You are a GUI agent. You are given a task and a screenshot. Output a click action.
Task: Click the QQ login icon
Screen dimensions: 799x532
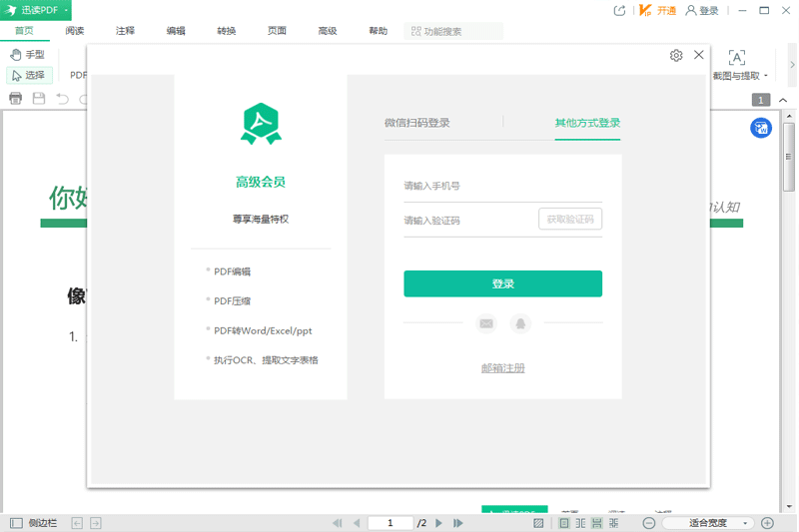520,323
